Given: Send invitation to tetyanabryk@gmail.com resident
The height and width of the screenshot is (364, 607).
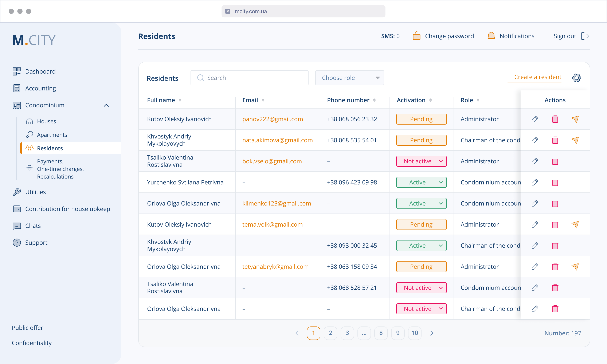Looking at the screenshot, I should pyautogui.click(x=575, y=267).
